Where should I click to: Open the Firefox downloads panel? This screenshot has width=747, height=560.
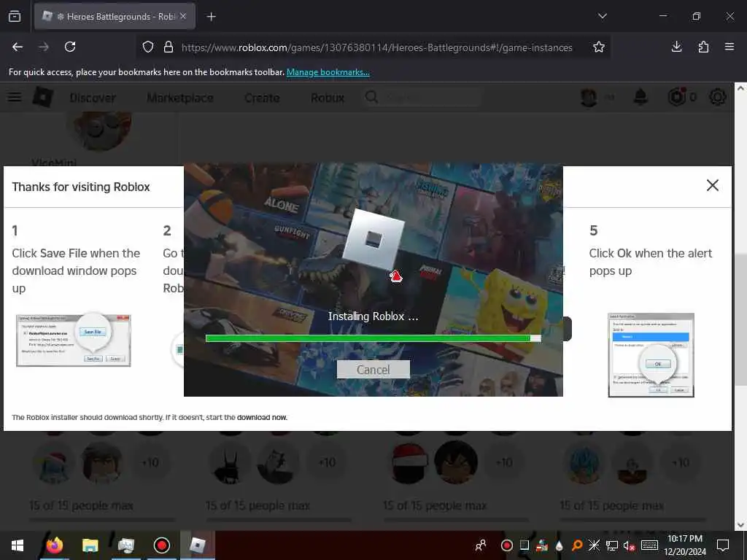(x=676, y=47)
